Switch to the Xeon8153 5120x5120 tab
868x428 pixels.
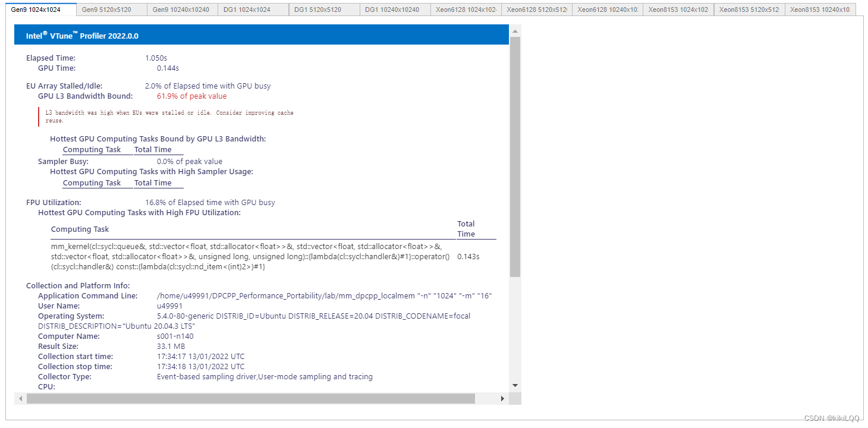tap(749, 10)
